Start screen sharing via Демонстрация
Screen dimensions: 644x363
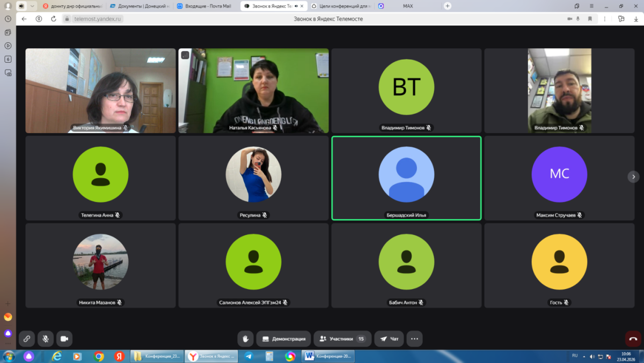pos(283,339)
